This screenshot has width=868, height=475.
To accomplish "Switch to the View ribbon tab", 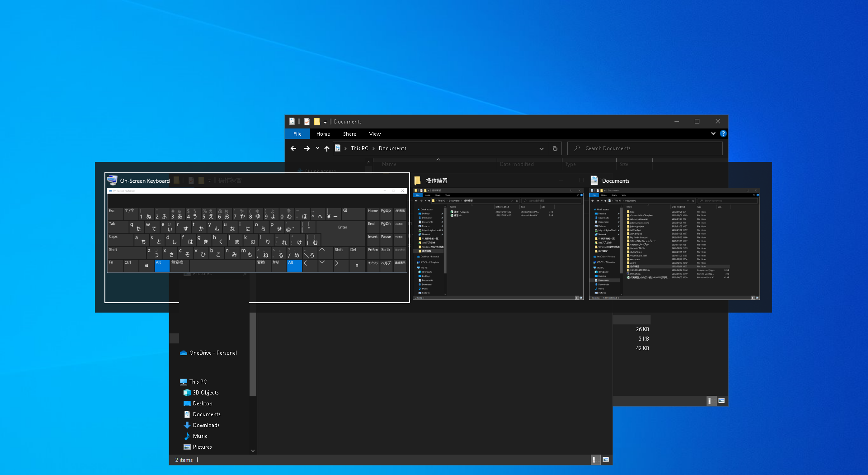I will 374,133.
